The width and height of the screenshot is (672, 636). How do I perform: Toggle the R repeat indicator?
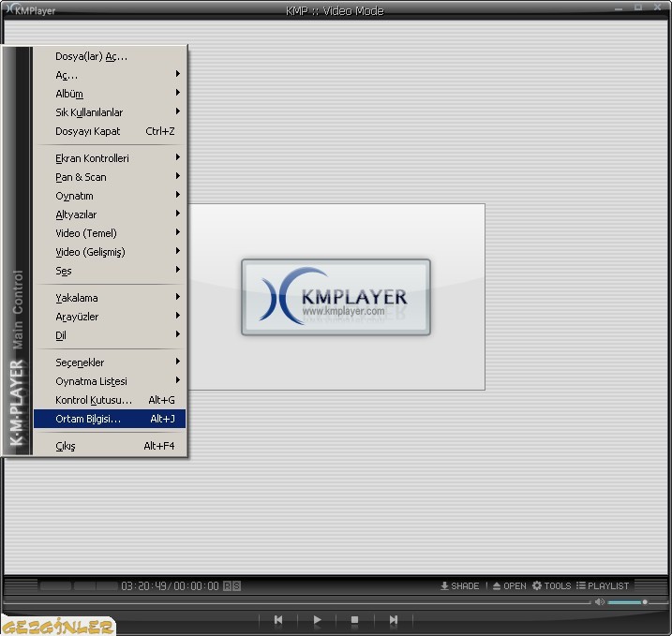click(228, 586)
